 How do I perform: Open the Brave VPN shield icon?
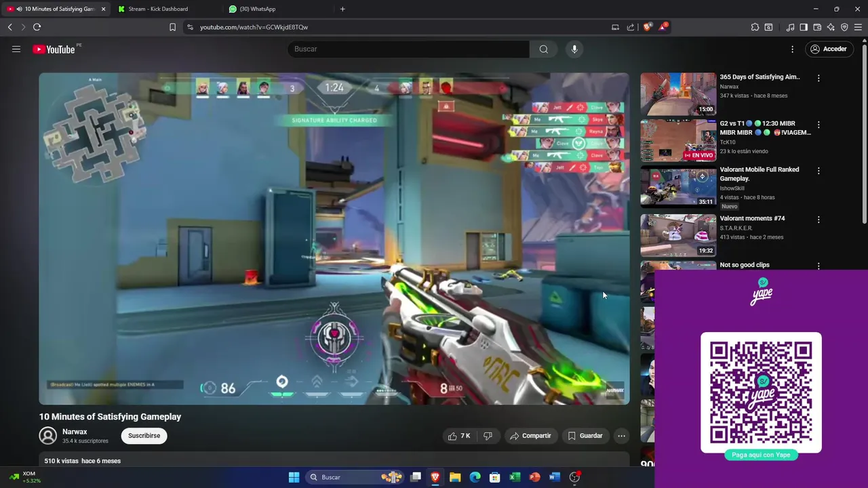(x=844, y=27)
